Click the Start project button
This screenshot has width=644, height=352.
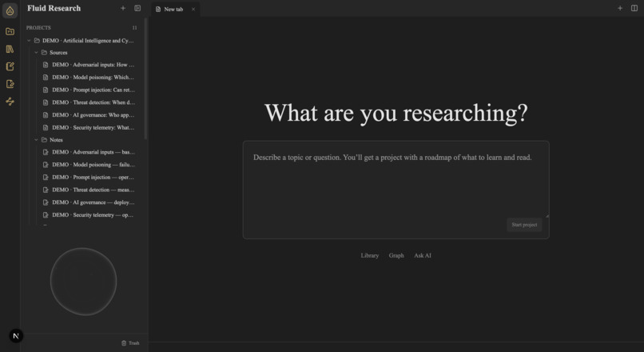524,225
